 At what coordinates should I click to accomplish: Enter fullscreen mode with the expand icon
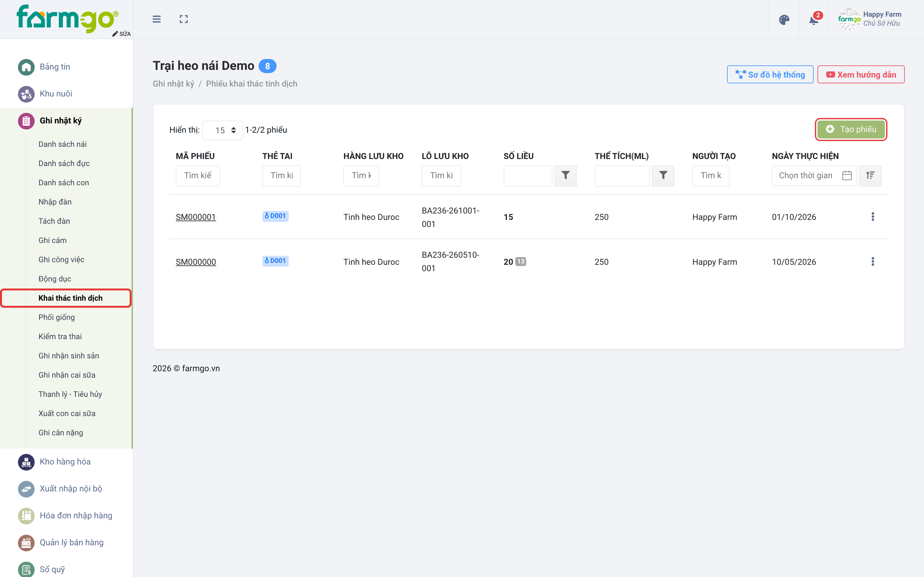(184, 19)
